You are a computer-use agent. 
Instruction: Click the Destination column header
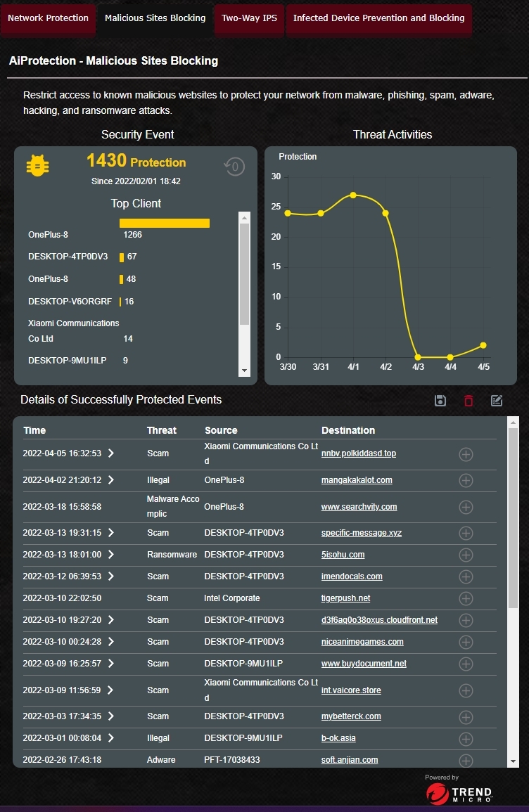pyautogui.click(x=348, y=430)
